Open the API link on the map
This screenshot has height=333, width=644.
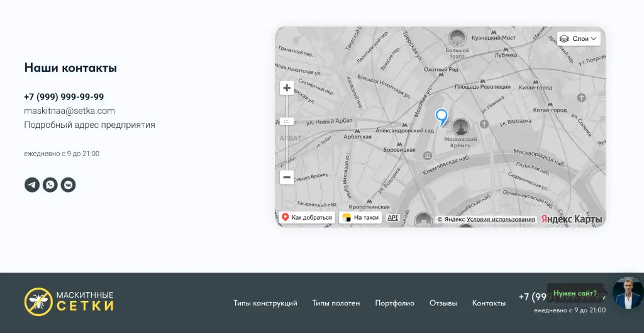pyautogui.click(x=392, y=217)
